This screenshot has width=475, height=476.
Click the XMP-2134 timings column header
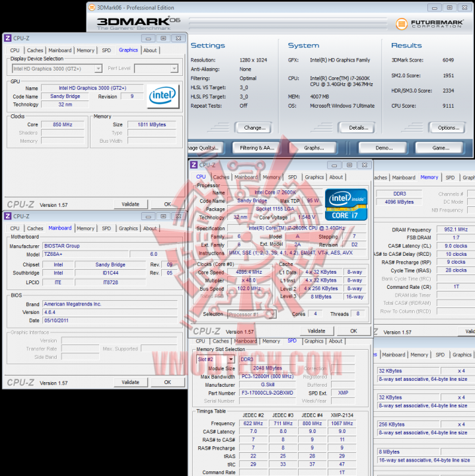pos(342,415)
